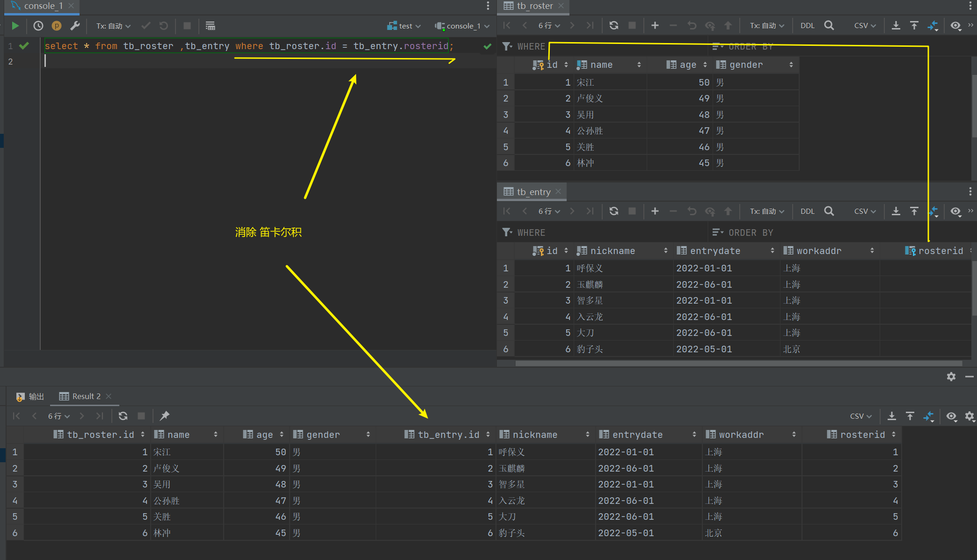Open query history clock icon

coord(38,26)
